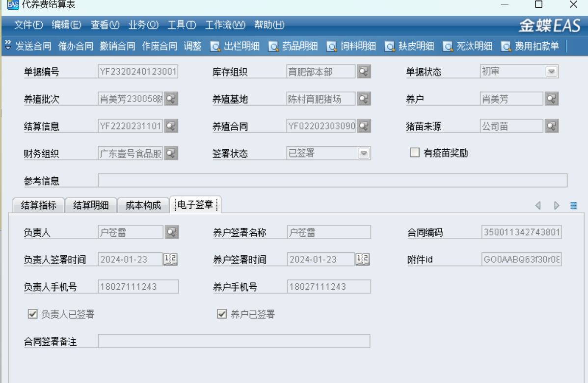Viewport: 588px width, 383px height.
Task: Open the 签署状态 dropdown list
Action: point(364,154)
